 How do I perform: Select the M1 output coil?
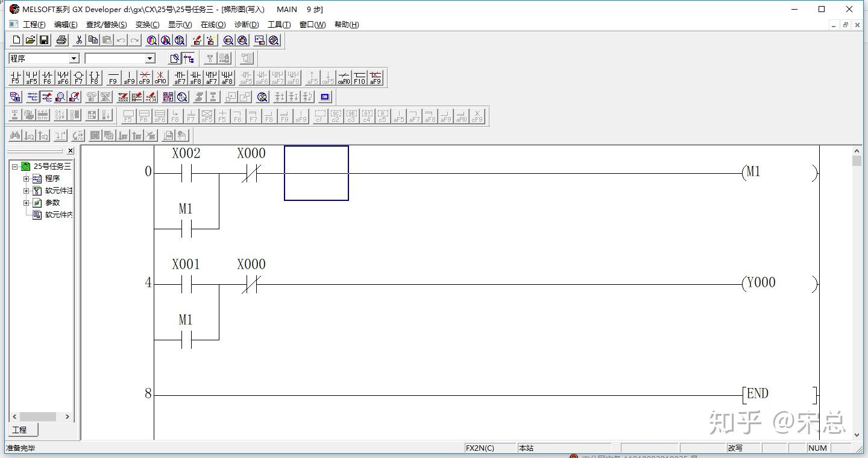pyautogui.click(x=779, y=173)
